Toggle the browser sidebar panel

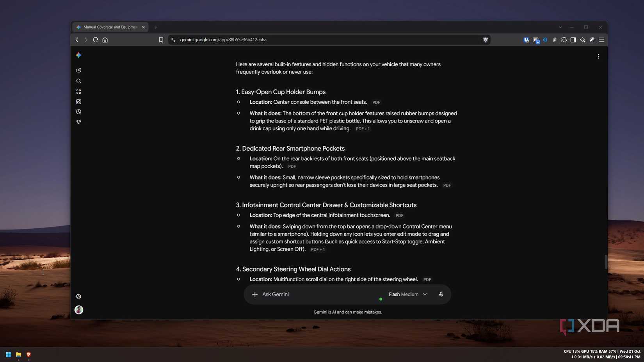[x=573, y=40]
